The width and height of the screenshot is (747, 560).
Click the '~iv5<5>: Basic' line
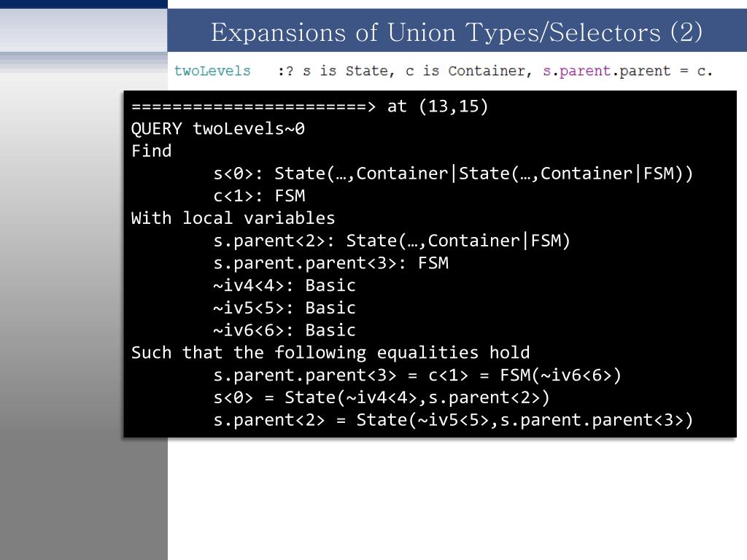(x=285, y=308)
